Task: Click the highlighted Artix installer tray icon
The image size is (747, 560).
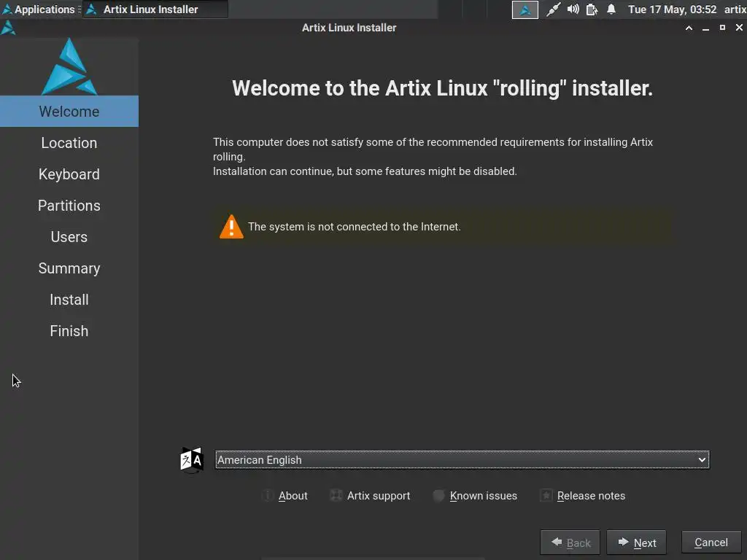Action: coord(525,9)
